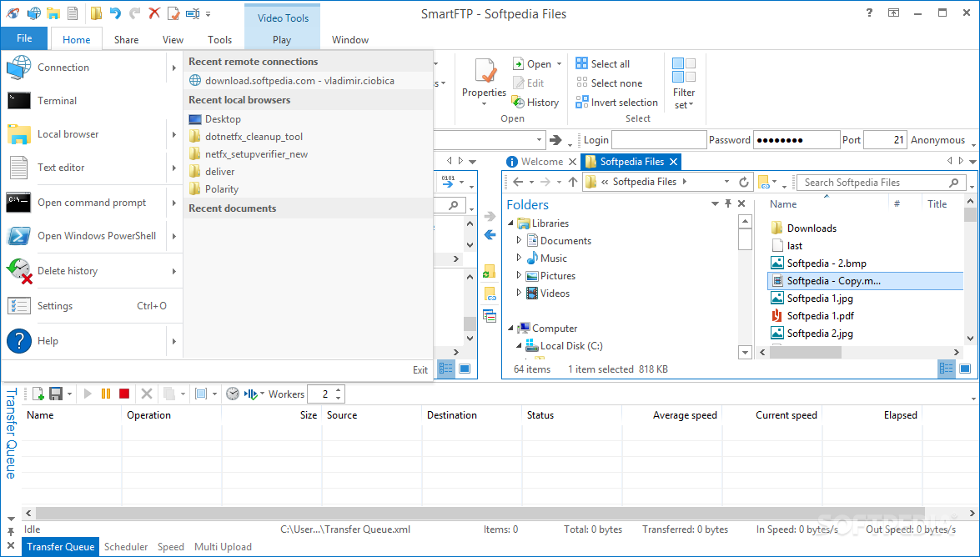Click Select none in the ribbon
The height and width of the screenshot is (557, 980).
coord(610,83)
